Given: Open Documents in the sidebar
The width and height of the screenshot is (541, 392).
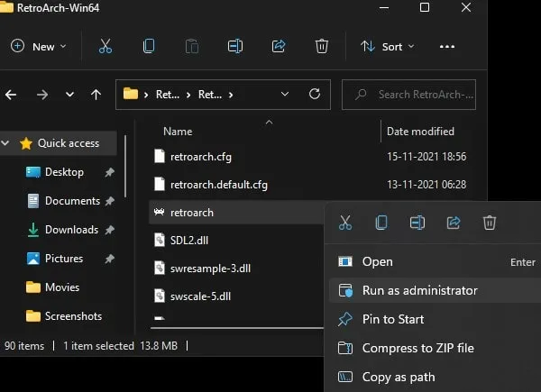Looking at the screenshot, I should click(x=72, y=201).
